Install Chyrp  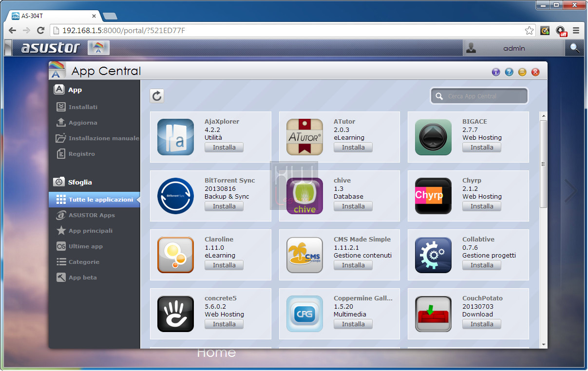482,206
